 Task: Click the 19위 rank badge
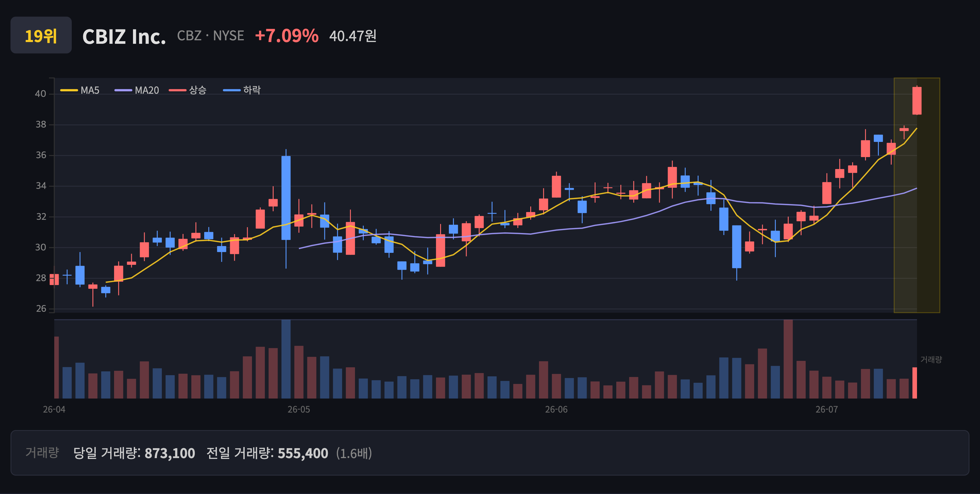pos(41,35)
